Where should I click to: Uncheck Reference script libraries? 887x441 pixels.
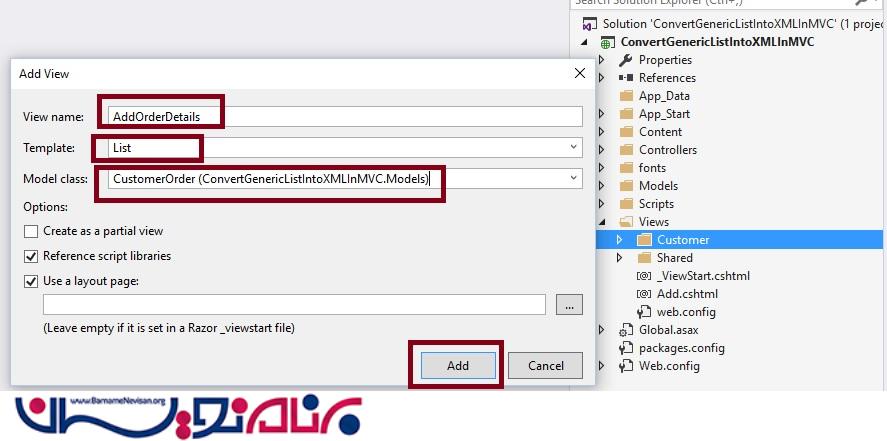pos(31,256)
